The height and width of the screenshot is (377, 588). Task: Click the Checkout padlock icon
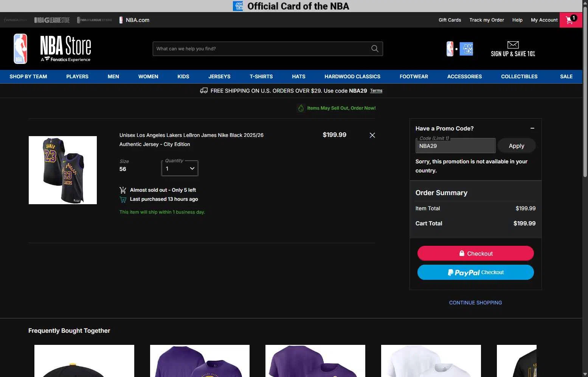click(462, 253)
